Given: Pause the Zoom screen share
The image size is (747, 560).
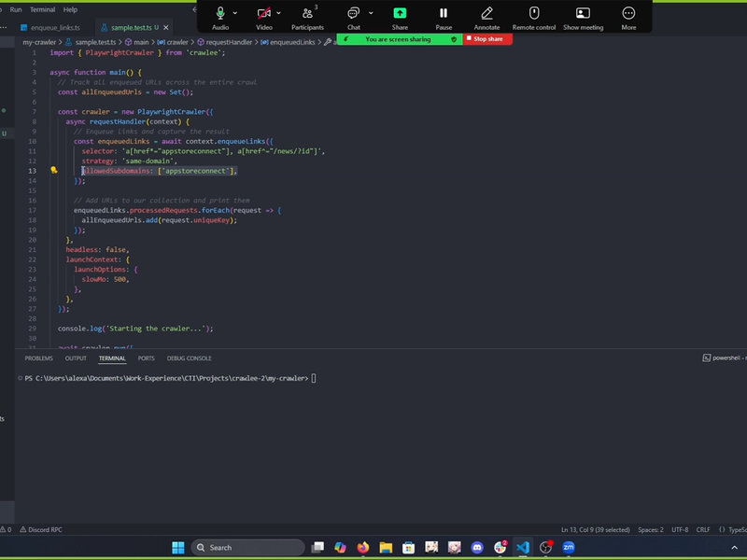Looking at the screenshot, I should (444, 14).
